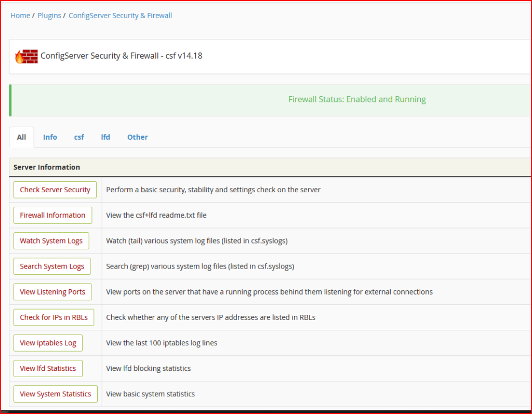Viewport: 532px width, 414px height.
Task: Click description 'Search (grep) various system log files'
Action: [166, 266]
